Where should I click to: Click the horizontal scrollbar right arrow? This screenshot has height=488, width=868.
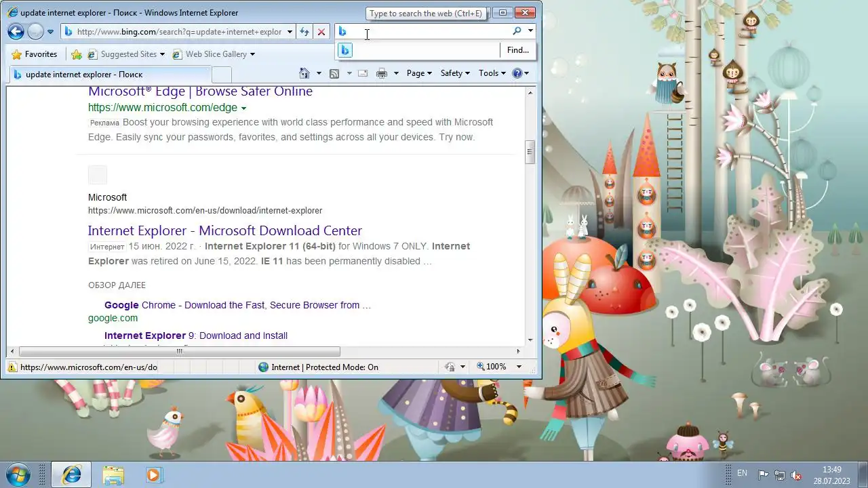(x=519, y=351)
